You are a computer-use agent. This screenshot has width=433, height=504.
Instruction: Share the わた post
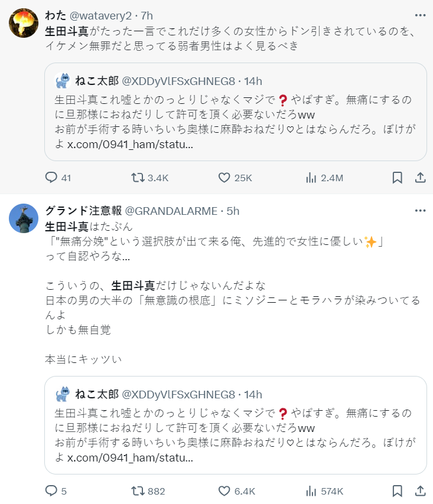pyautogui.click(x=421, y=178)
